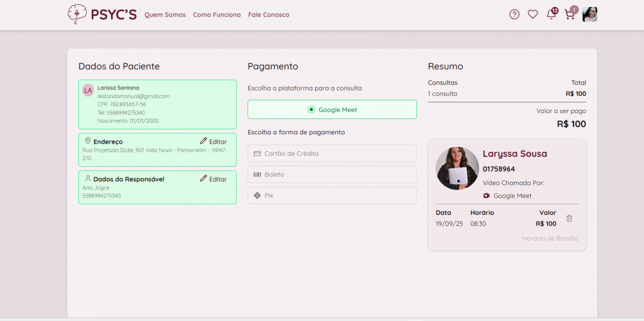This screenshot has width=644, height=321.
Task: Click Laryssa Sousa professional name
Action: [x=515, y=154]
